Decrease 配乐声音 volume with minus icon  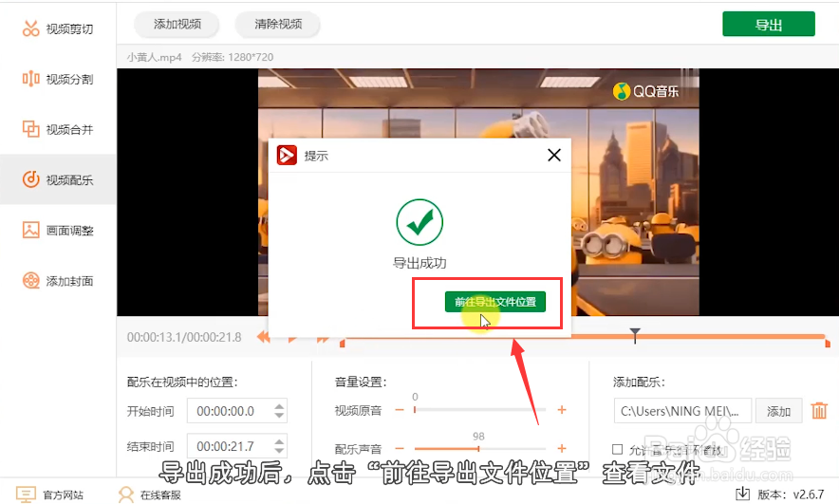(x=400, y=448)
